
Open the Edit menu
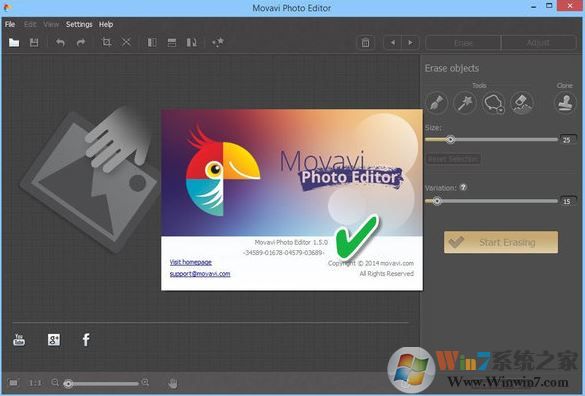click(x=30, y=24)
